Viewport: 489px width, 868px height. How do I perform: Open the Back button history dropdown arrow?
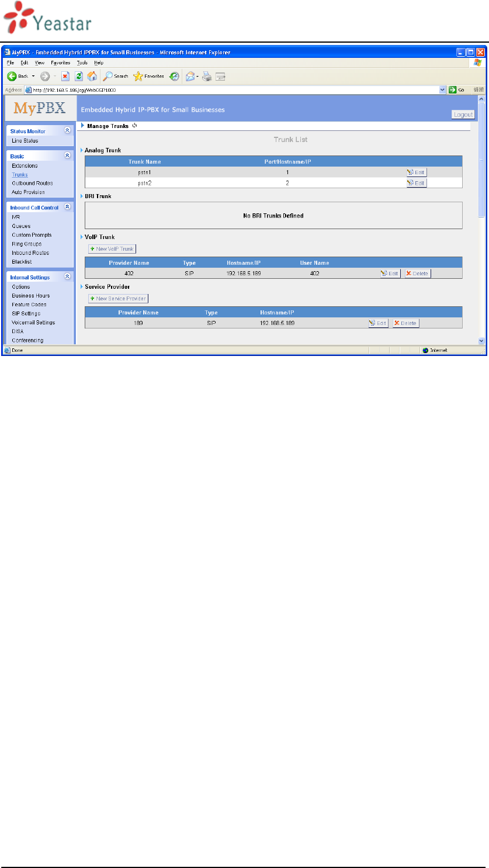point(33,77)
